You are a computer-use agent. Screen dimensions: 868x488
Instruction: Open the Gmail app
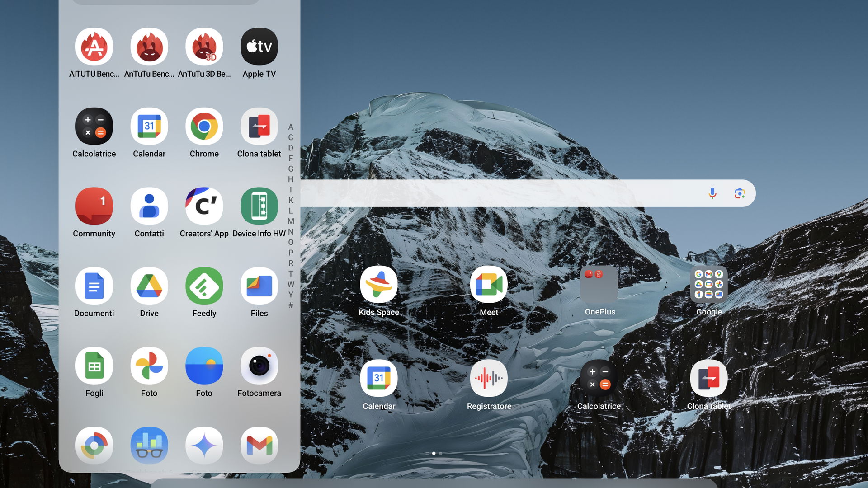pos(259,446)
